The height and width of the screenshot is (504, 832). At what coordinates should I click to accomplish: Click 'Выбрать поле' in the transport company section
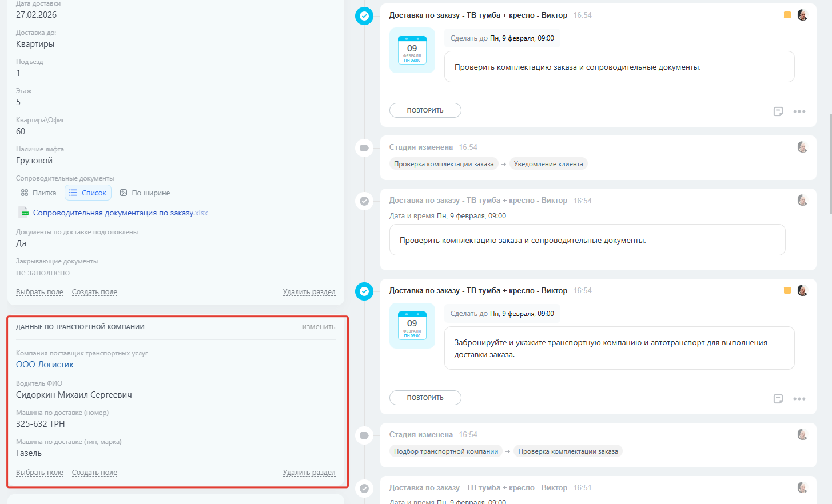pos(39,473)
